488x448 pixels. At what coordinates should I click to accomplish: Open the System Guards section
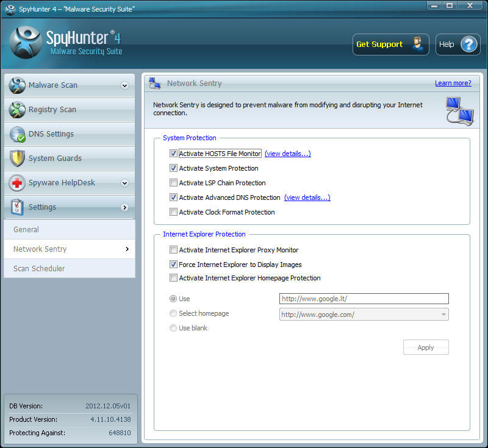click(x=70, y=158)
